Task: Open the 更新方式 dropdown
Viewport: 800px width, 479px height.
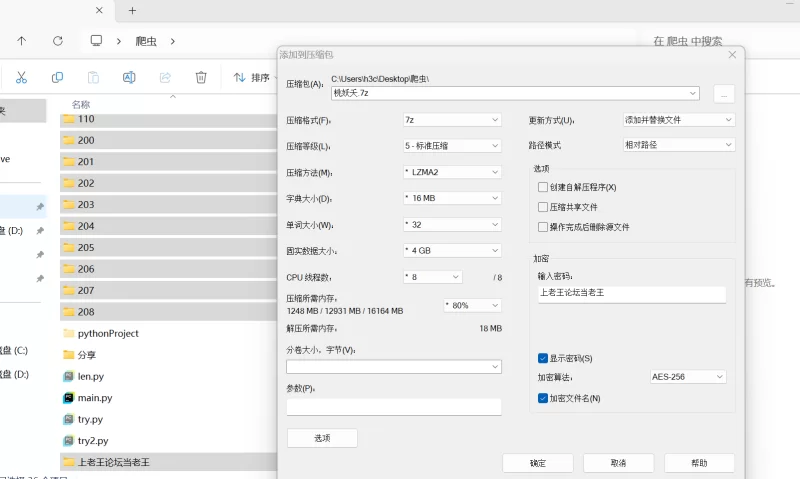Action: (x=678, y=120)
